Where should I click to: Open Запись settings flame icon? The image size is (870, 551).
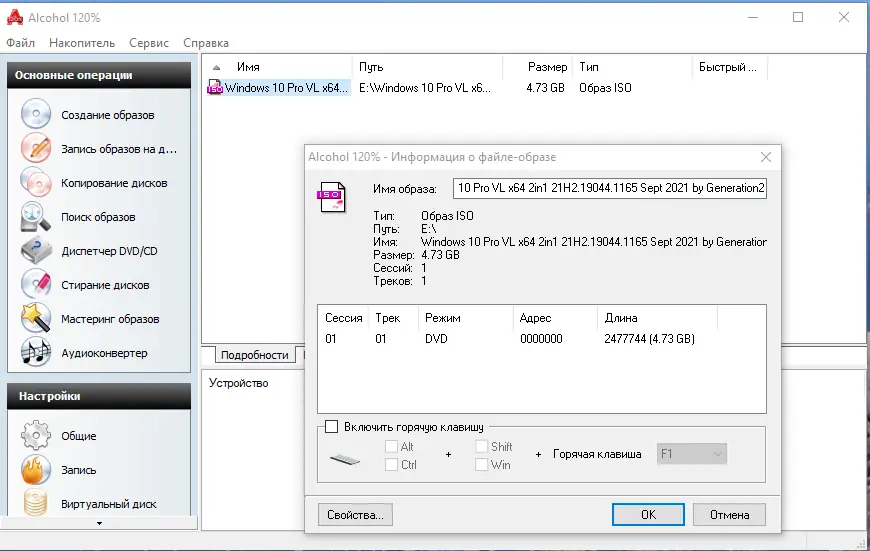click(36, 469)
